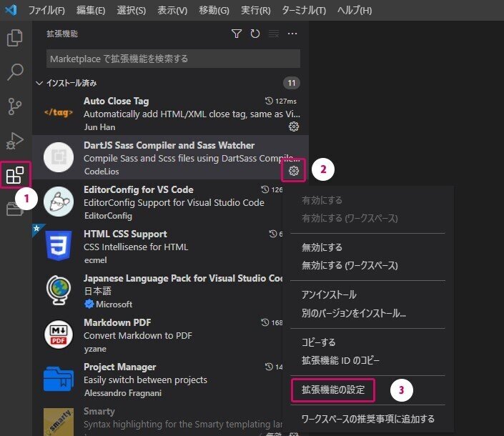This screenshot has width=504, height=436.
Task: Open 移動(G) menu
Action: 214,10
